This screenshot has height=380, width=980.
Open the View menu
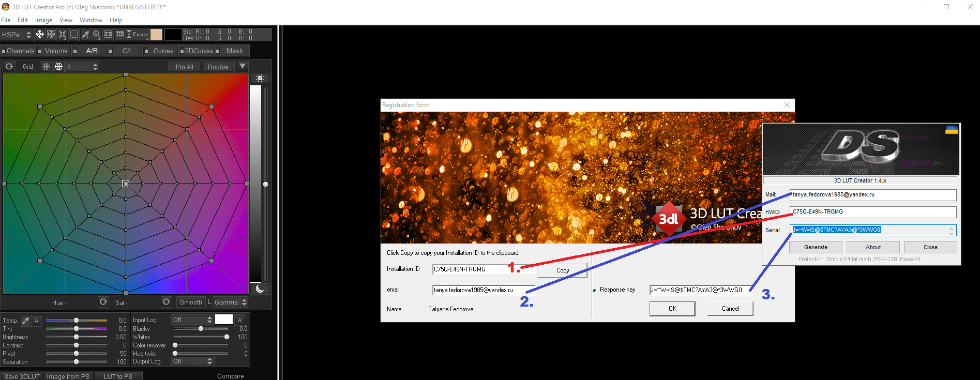point(66,20)
